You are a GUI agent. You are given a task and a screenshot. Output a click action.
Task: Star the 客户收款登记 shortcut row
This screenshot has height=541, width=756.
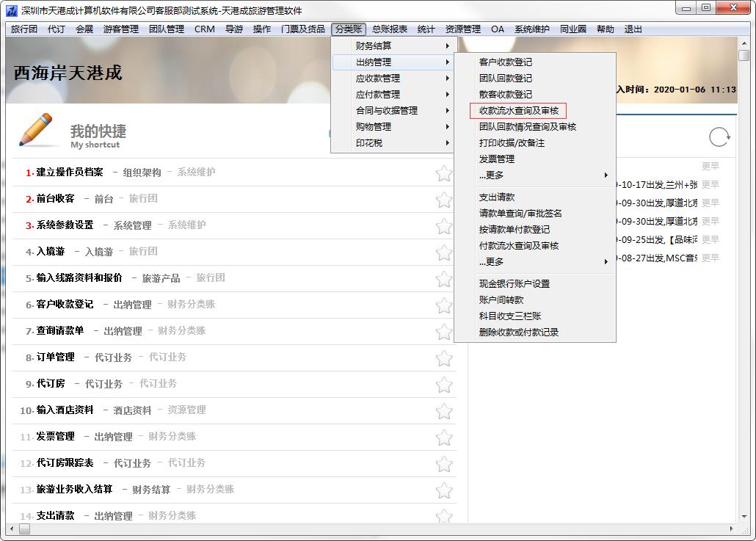tap(443, 305)
